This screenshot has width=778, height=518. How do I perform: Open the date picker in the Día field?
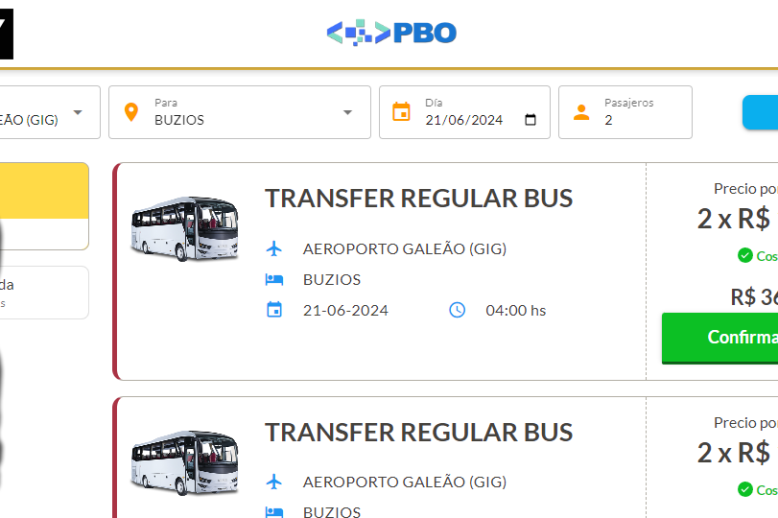pyautogui.click(x=531, y=120)
